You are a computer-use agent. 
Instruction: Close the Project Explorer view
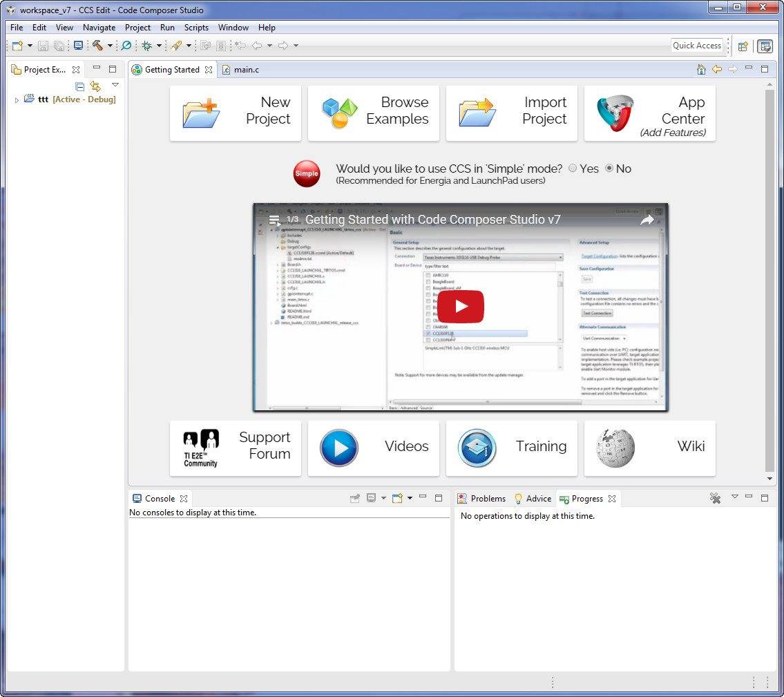pos(76,70)
